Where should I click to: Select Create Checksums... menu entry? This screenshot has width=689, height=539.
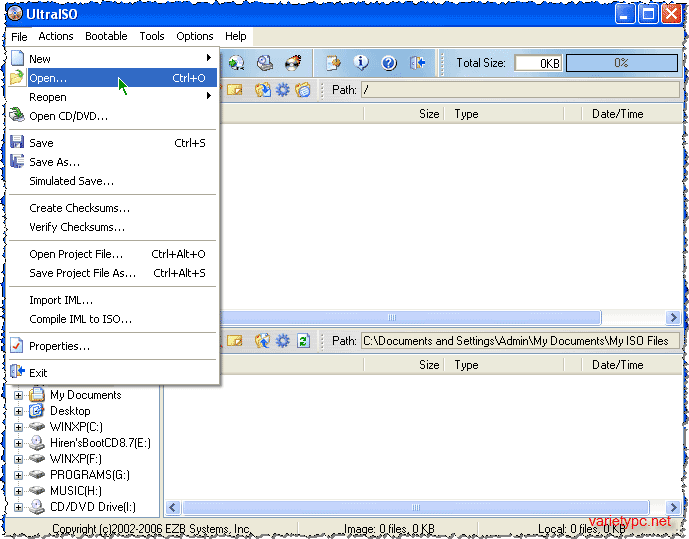(x=113, y=208)
